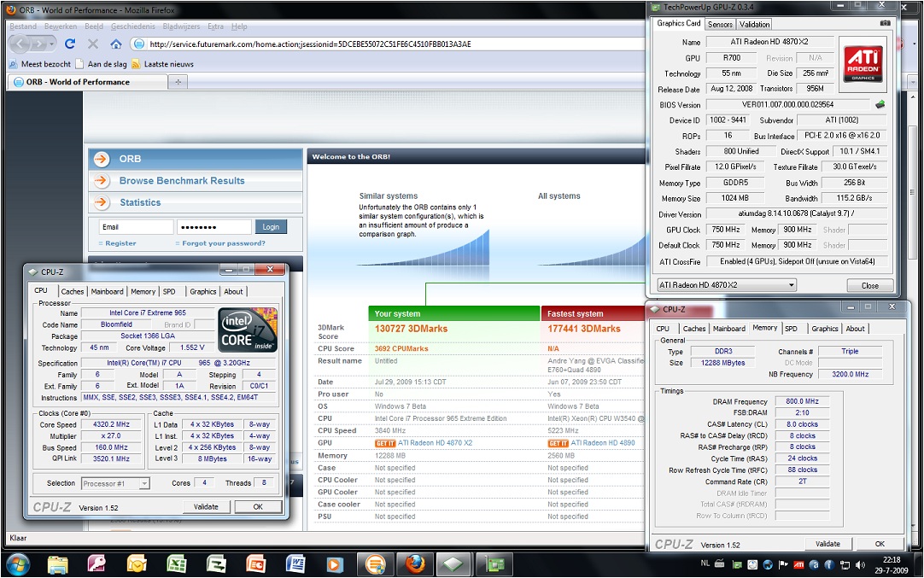Click the Register link
This screenshot has height=578, width=924.
(120, 242)
